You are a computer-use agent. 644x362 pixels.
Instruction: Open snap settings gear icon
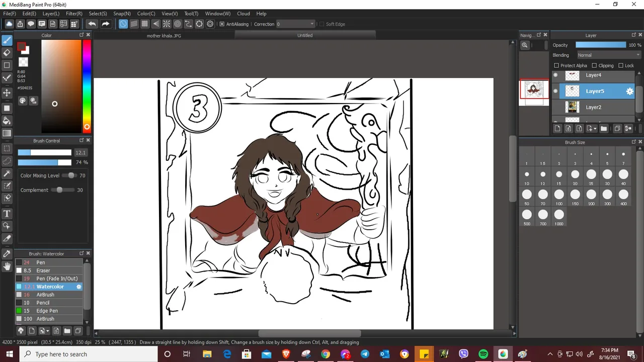210,24
